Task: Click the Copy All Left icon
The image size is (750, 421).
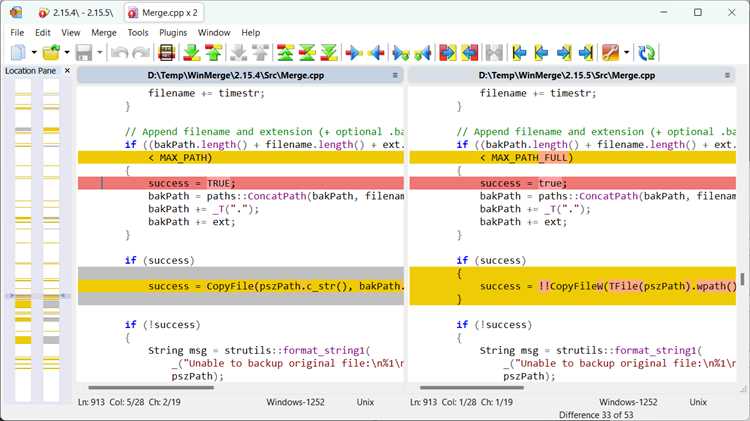Action: 470,53
